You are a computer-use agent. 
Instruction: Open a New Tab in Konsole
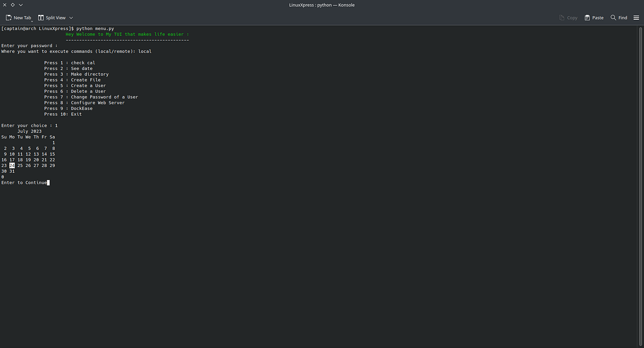(18, 17)
